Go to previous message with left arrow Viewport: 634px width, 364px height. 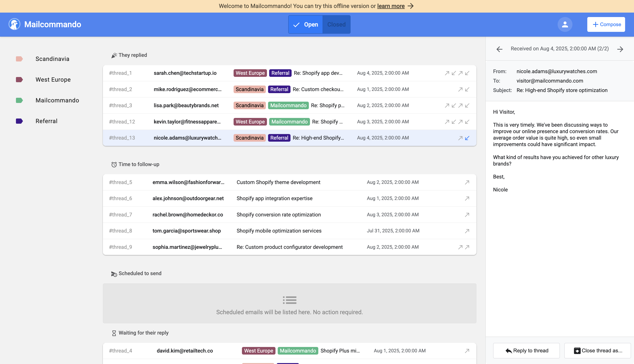tap(499, 49)
